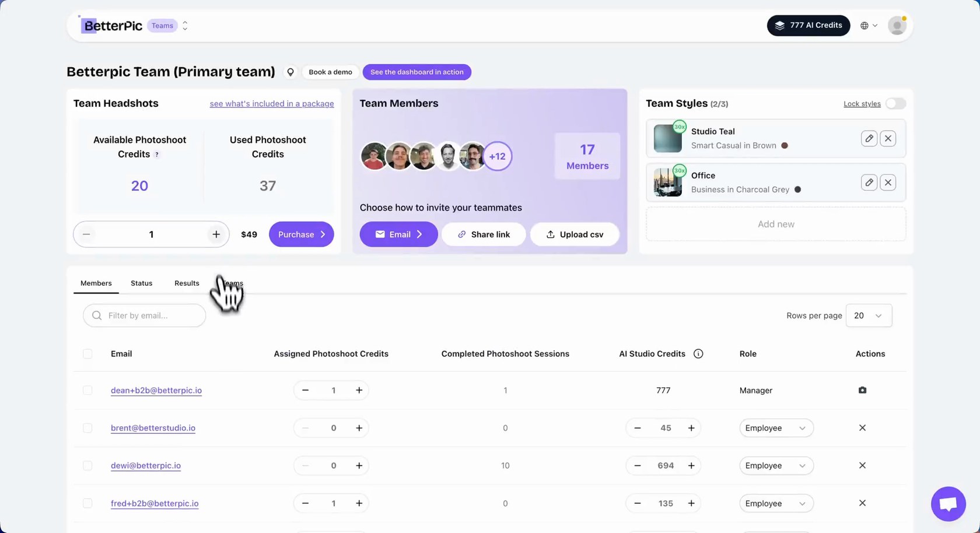
Task: Click the lightbulb tips icon beside team name
Action: coord(290,72)
